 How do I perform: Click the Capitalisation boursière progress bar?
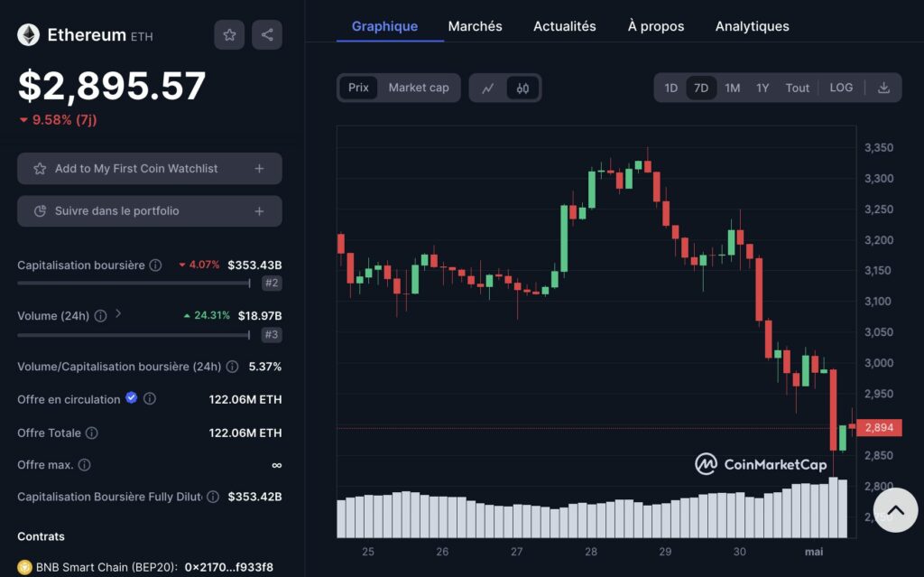(x=134, y=283)
